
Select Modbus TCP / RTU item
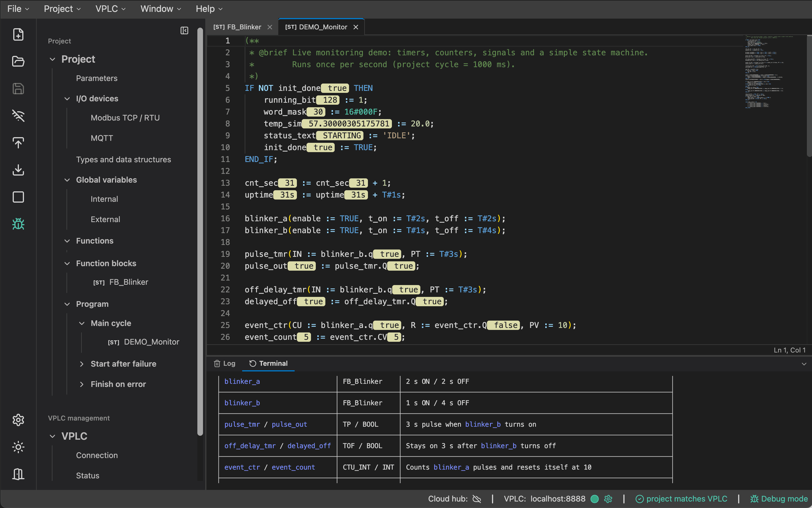point(125,118)
